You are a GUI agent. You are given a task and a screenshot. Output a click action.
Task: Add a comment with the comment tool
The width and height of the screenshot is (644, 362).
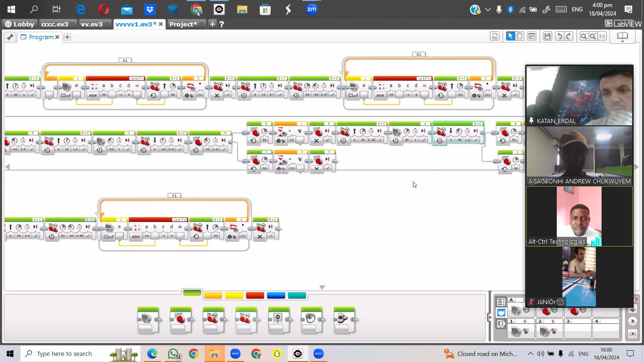pos(532,36)
